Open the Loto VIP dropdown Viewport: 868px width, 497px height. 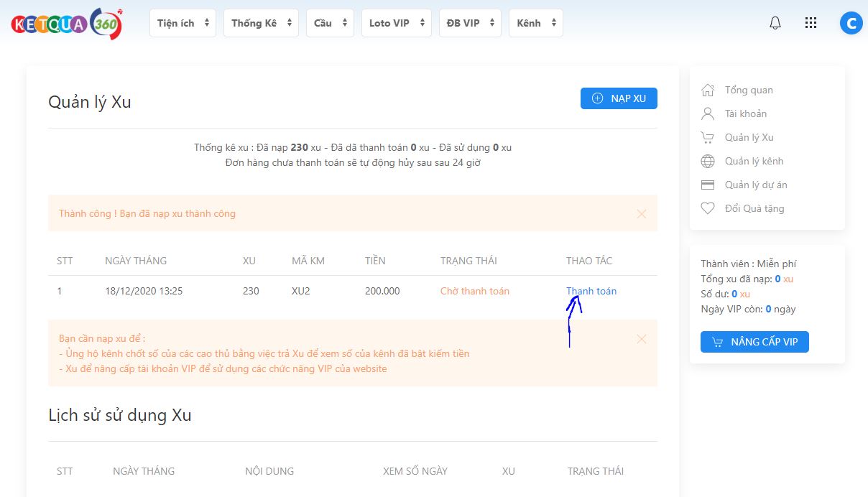pyautogui.click(x=396, y=23)
